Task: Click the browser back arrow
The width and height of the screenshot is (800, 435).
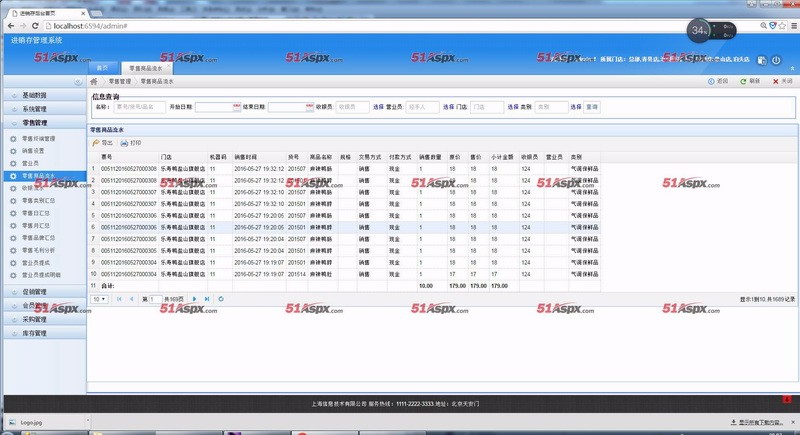Action: [11, 26]
